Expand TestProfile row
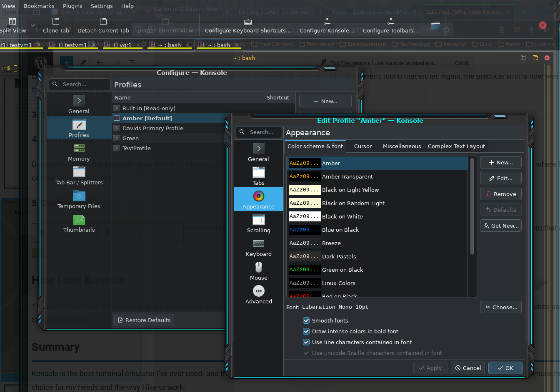This screenshot has height=392, width=560. 117,148
